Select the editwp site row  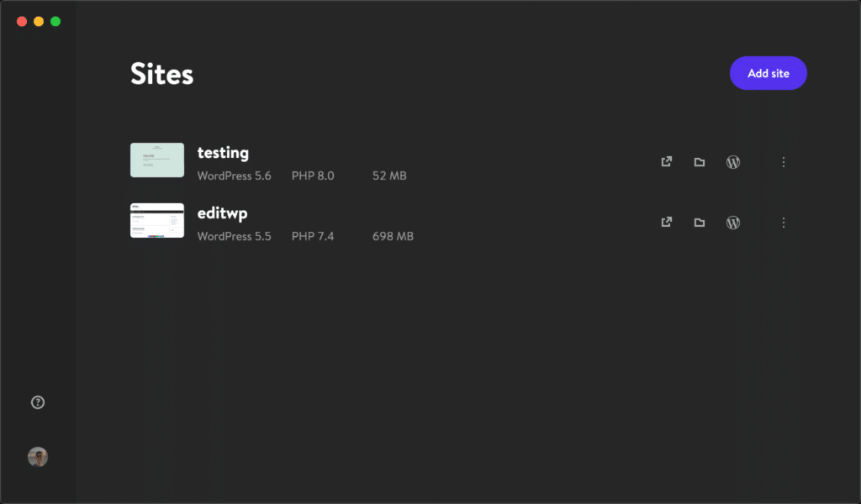[x=420, y=221]
